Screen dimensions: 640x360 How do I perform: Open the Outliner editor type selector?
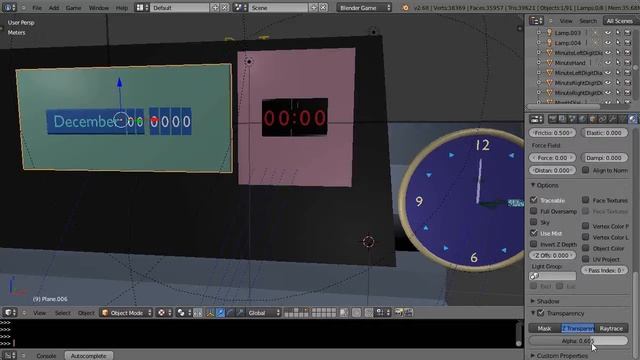[x=536, y=20]
